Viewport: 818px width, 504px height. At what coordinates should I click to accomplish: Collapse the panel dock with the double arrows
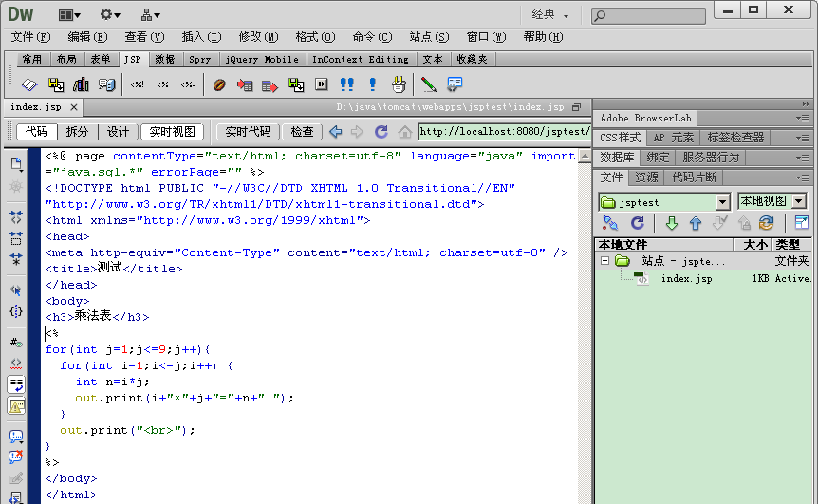(806, 103)
